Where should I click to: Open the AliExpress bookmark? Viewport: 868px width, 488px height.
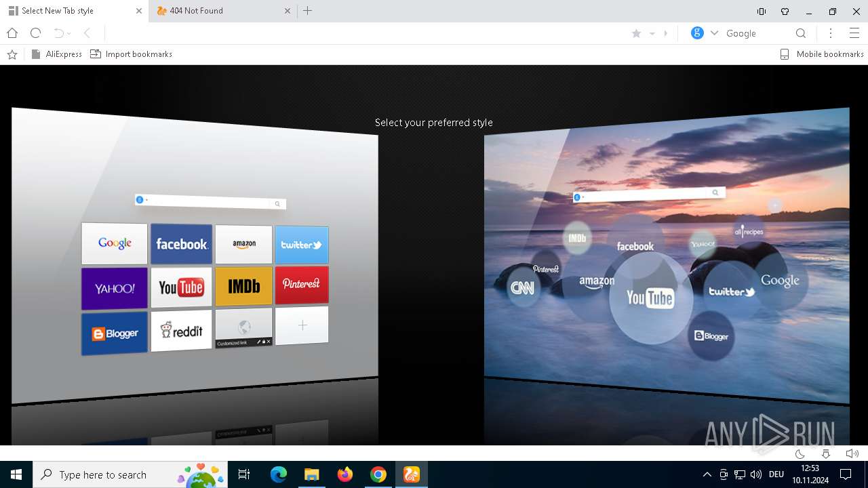tap(57, 54)
